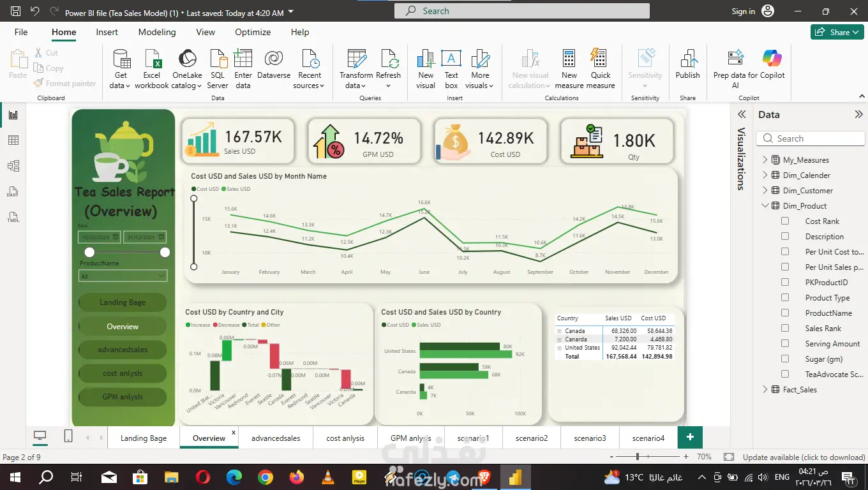The height and width of the screenshot is (490, 868).
Task: Open the File menu
Action: (x=21, y=32)
